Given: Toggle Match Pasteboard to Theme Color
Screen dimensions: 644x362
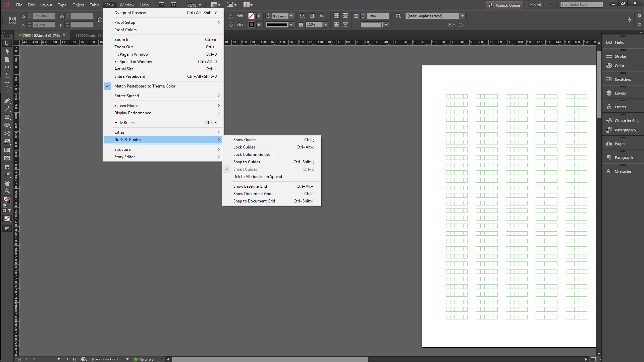Looking at the screenshot, I should [145, 86].
